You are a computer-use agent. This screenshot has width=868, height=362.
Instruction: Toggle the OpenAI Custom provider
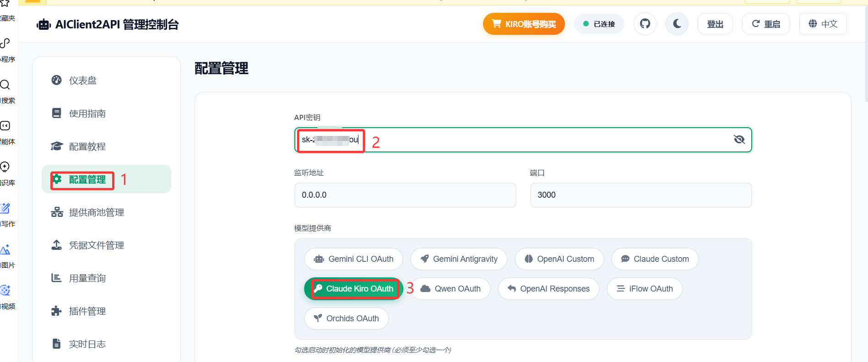coord(559,259)
